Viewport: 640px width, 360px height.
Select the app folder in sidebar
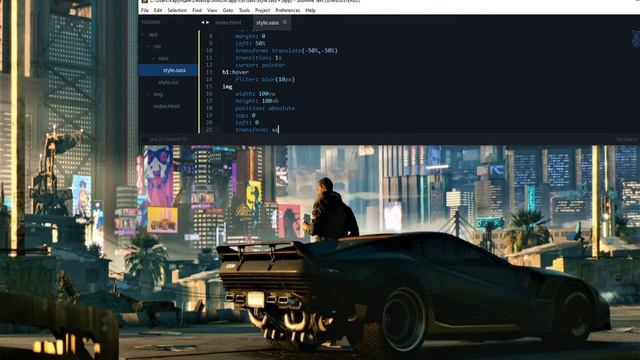(153, 35)
